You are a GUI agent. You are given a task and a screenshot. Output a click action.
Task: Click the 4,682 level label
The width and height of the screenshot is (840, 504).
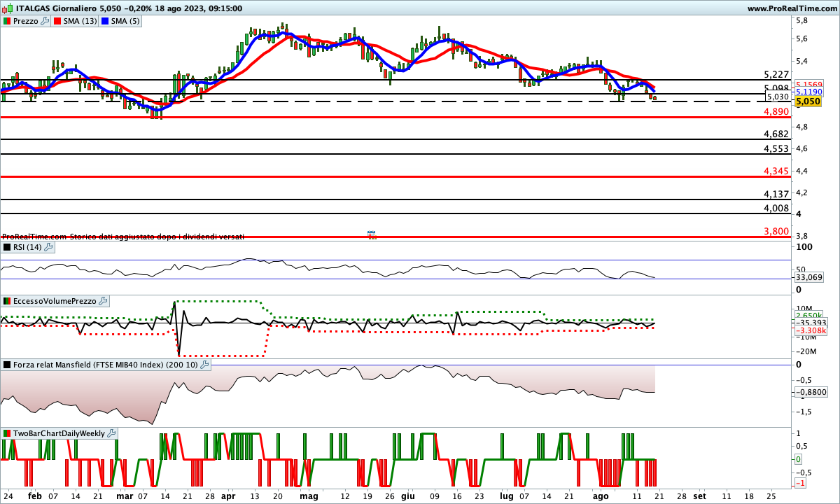point(776,134)
